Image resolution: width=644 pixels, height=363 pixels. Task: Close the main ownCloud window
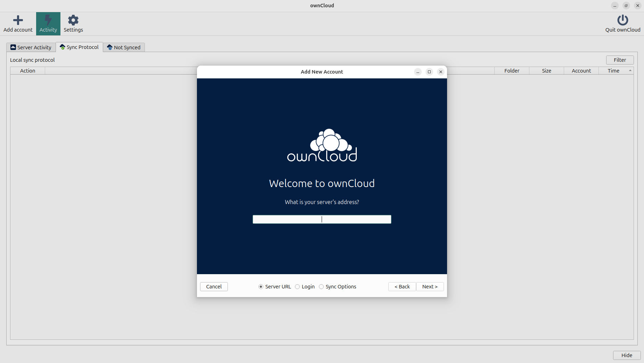[x=638, y=6]
